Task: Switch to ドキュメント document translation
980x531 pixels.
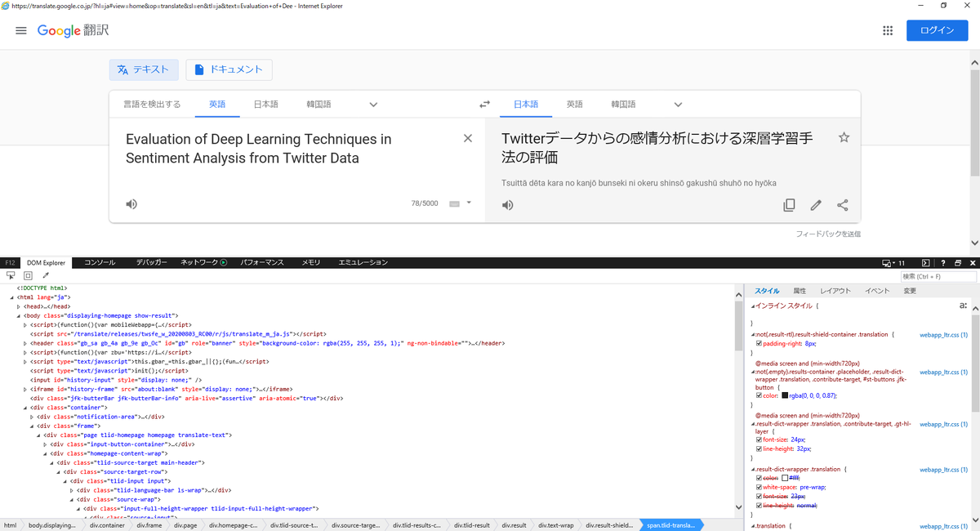Action: pyautogui.click(x=229, y=69)
